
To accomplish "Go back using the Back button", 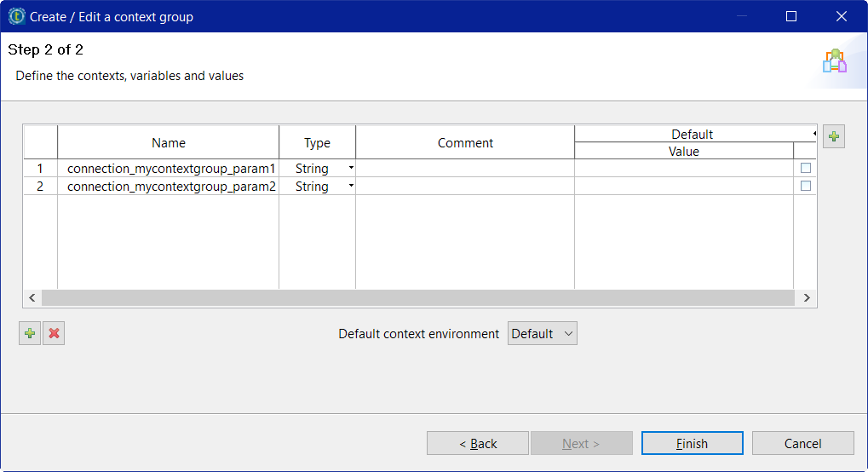I will [x=478, y=443].
